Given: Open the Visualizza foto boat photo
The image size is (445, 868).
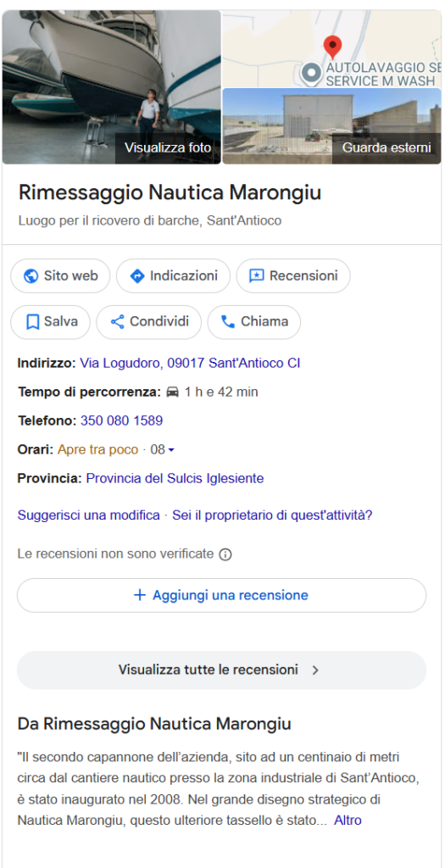Looking at the screenshot, I should click(111, 87).
